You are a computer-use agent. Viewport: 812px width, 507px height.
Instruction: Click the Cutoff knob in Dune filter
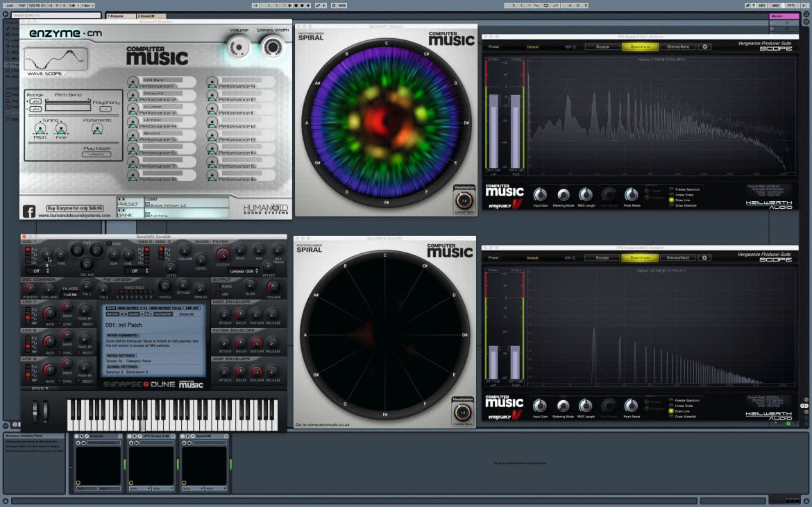click(x=223, y=254)
